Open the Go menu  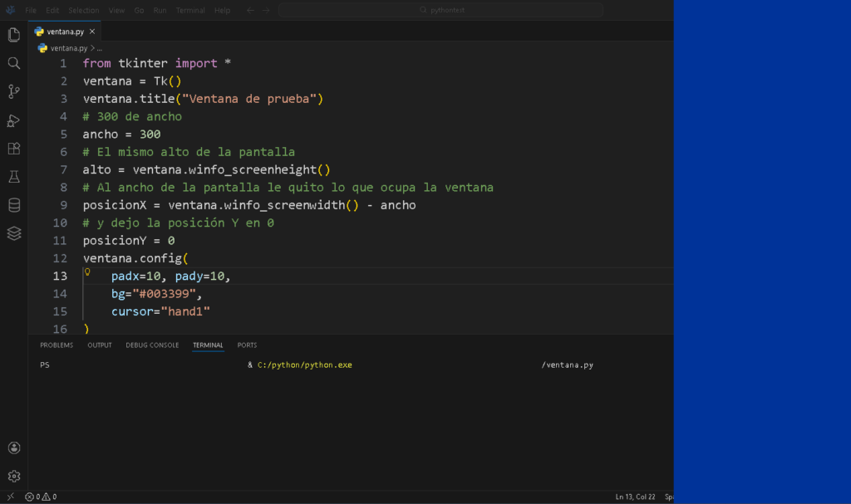click(x=139, y=10)
